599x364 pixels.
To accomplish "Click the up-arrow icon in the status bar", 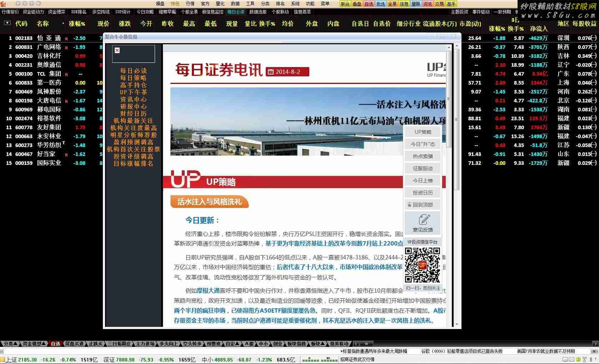I will coord(590,359).
